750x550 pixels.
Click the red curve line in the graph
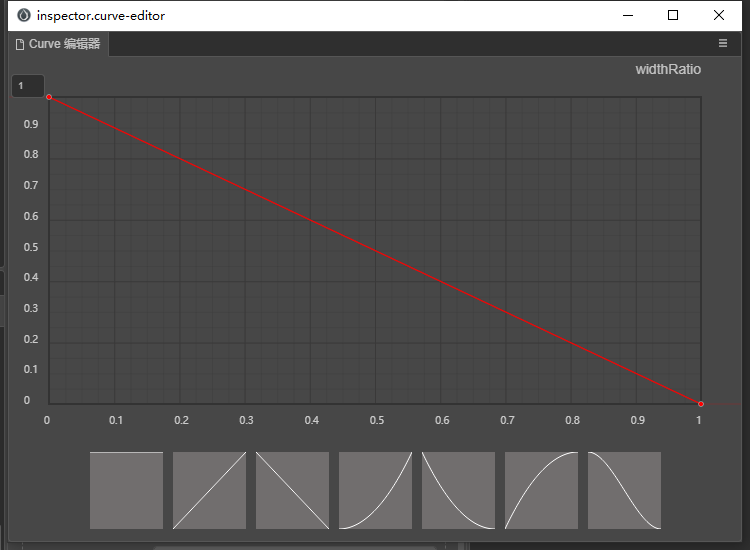tap(375, 251)
